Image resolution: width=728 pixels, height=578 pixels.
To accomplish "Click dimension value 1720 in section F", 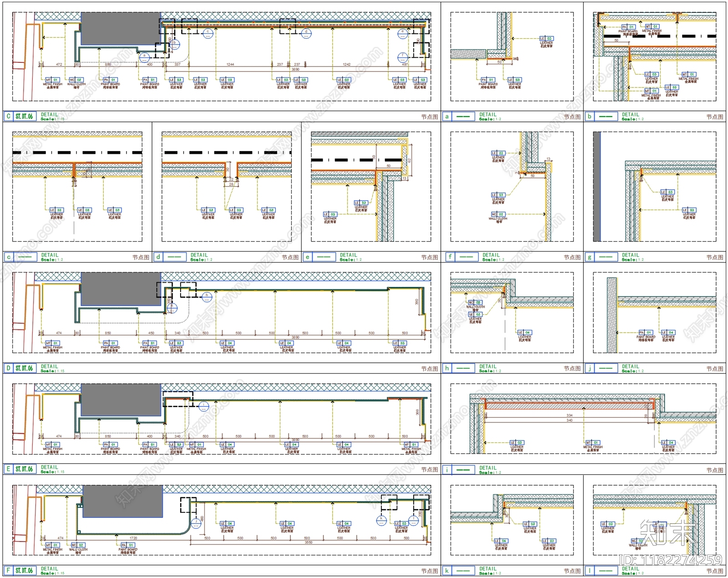I will 133,538.
